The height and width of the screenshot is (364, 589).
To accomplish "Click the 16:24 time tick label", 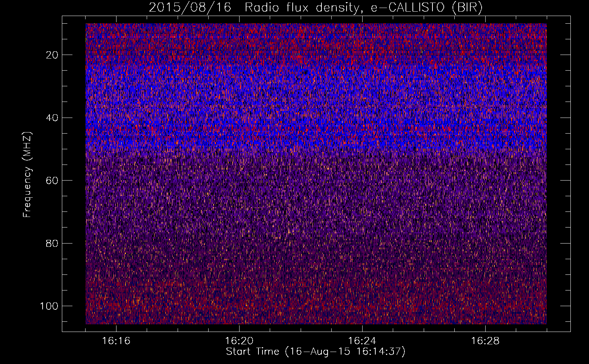I will pyautogui.click(x=362, y=341).
